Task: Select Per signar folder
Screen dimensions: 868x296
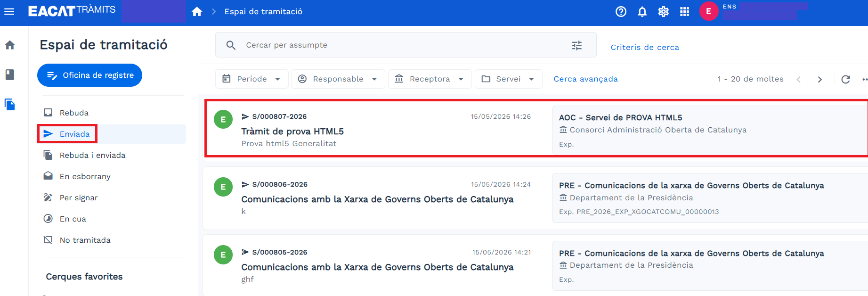Action: click(x=112, y=197)
